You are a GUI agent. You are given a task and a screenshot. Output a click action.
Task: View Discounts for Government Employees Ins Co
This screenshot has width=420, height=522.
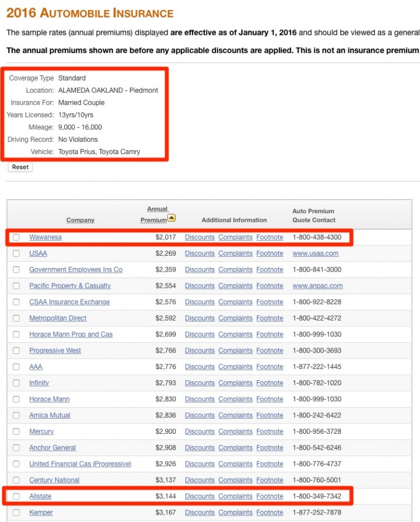click(x=199, y=270)
